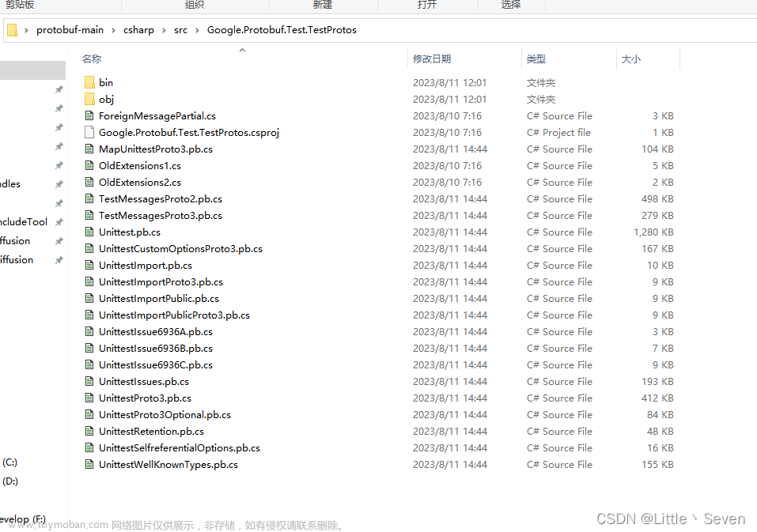
Task: Select file name UnittestSelfreferentialOptions.pb.cs
Action: click(x=180, y=448)
